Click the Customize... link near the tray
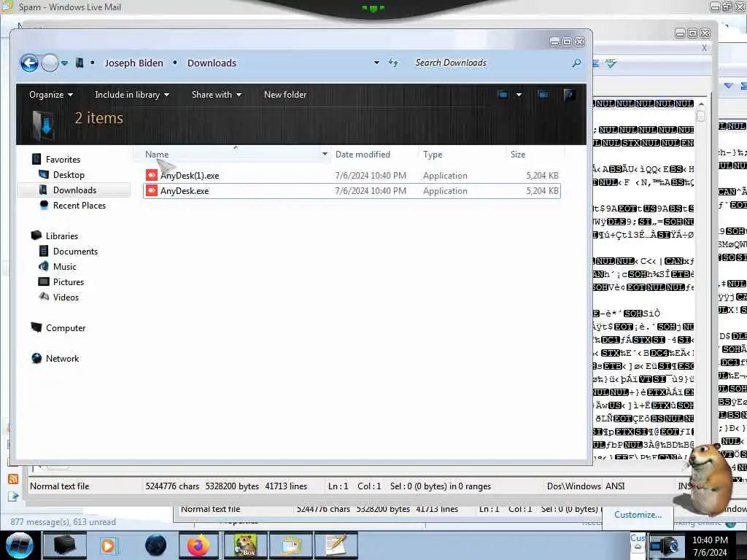Viewport: 747px width, 560px height. pyautogui.click(x=638, y=515)
